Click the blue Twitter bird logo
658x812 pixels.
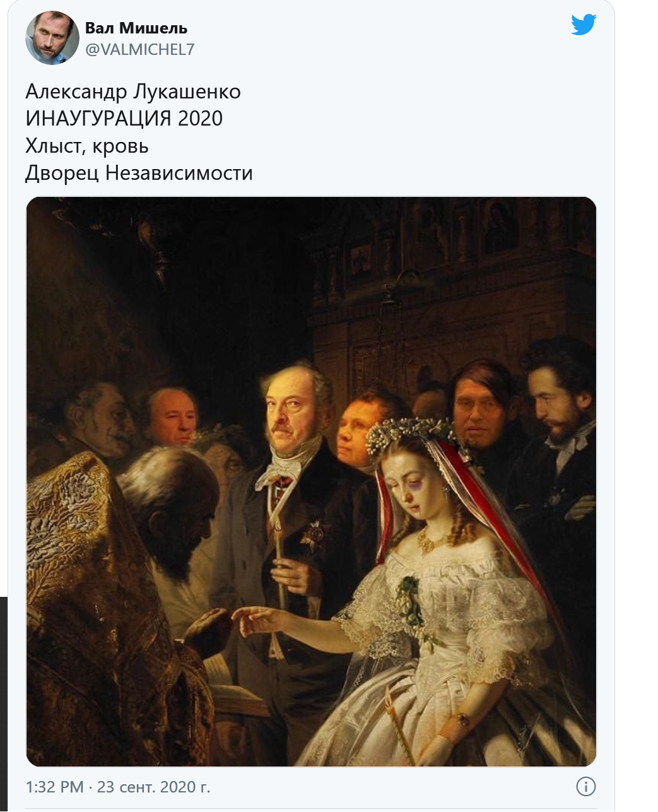pos(584,24)
